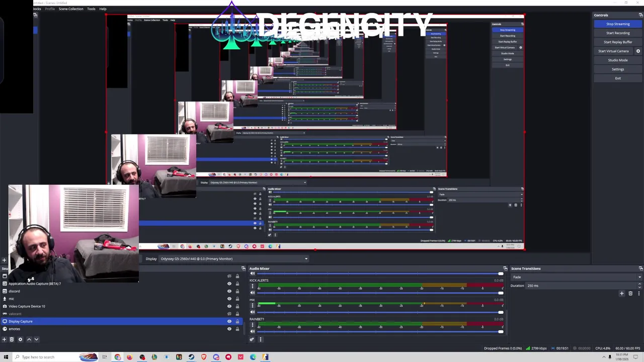
Task: Remove scene transition with the trash icon
Action: click(x=630, y=294)
